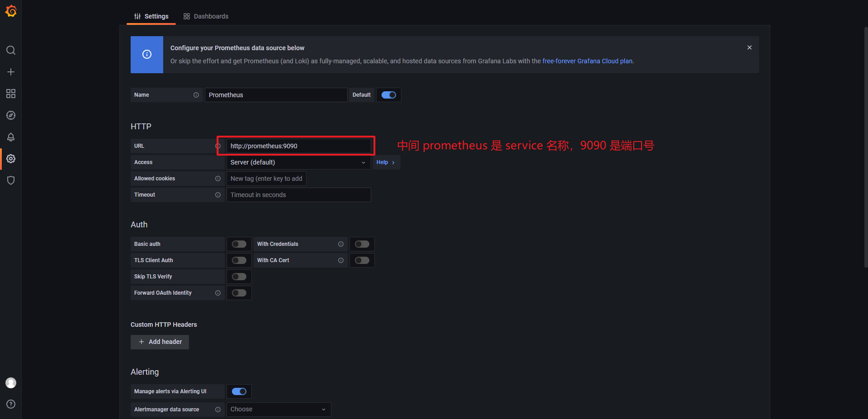868x419 pixels.
Task: Toggle Manage alerts via Alerting UI
Action: click(239, 391)
